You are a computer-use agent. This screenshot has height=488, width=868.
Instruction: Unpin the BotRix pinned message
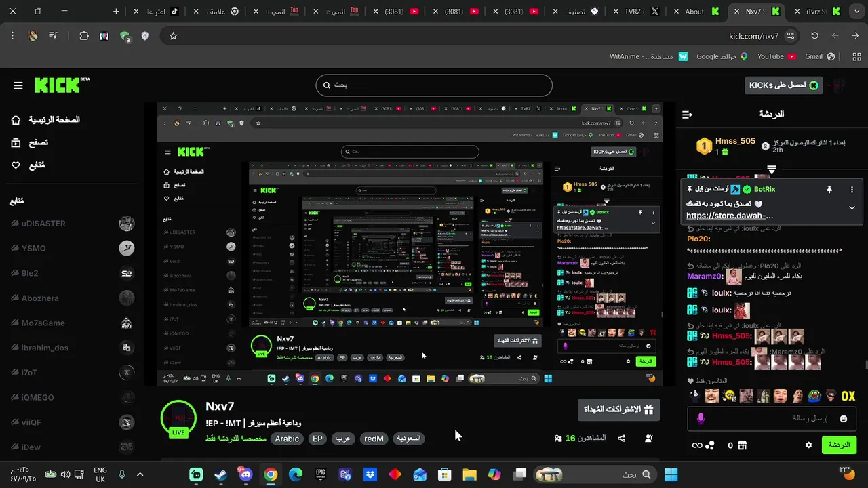coord(829,190)
